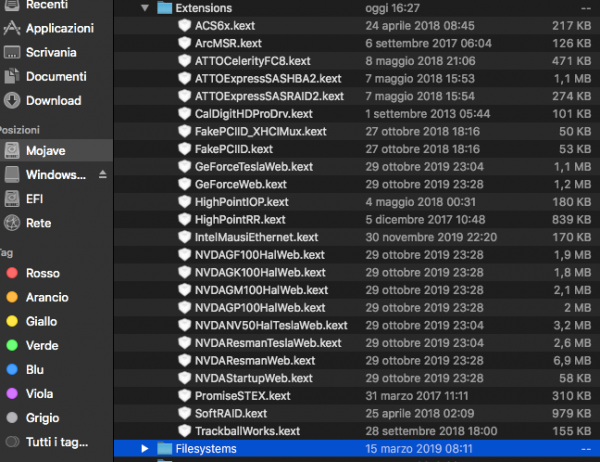Select the Extensions folder icon

165,8
